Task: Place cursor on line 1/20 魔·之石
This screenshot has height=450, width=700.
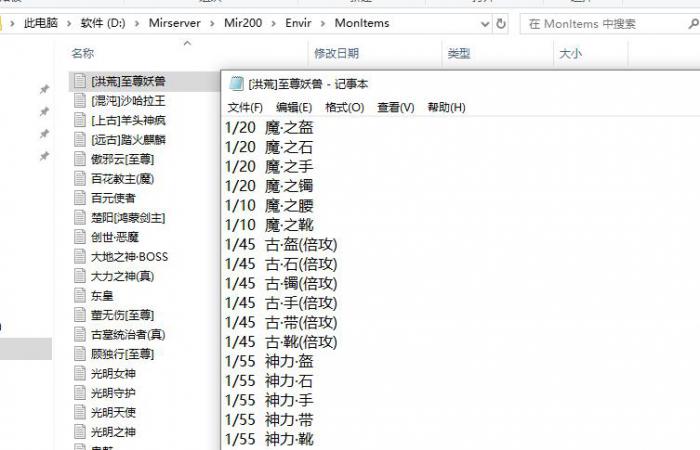Action: pos(269,147)
